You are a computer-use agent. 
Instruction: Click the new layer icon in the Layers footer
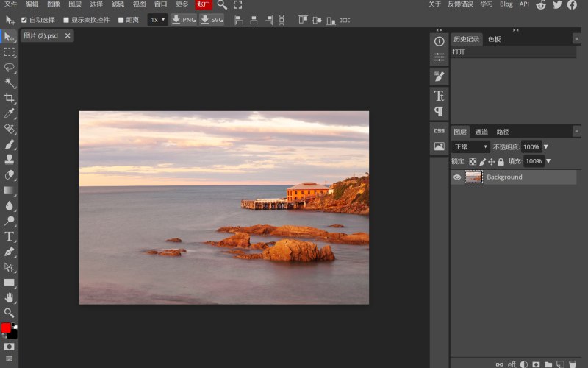click(x=560, y=364)
